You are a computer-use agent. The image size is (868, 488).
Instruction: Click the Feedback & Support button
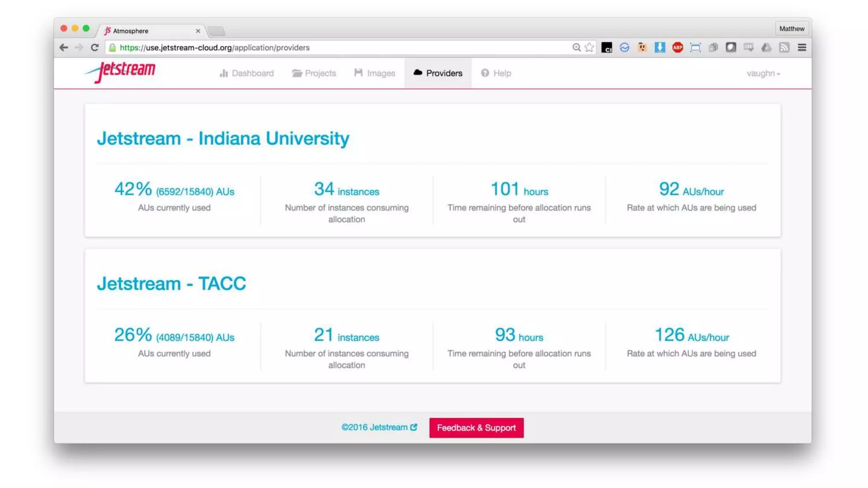[476, 427]
